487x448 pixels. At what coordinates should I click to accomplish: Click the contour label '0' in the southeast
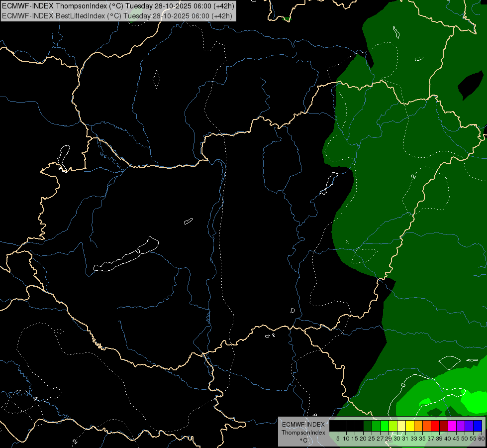pos(403,385)
